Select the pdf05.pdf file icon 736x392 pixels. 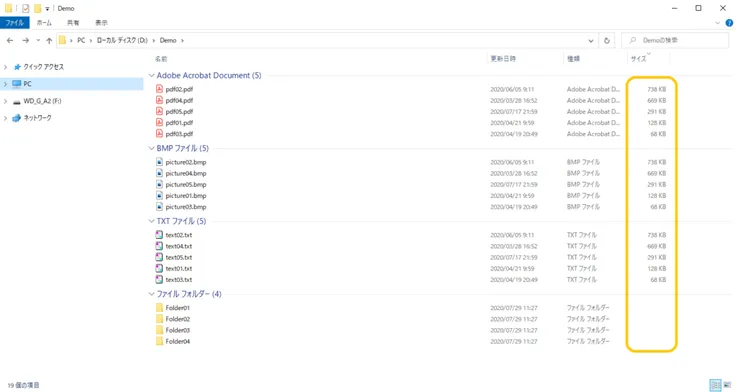[x=159, y=111]
